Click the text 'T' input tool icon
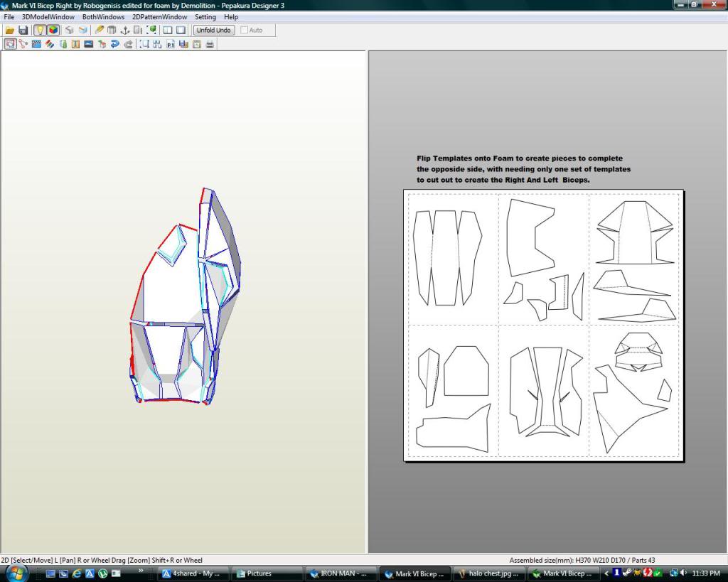 [x=75, y=44]
